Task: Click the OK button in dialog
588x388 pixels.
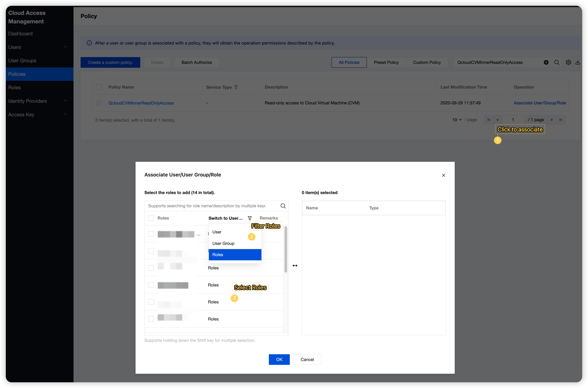Action: point(279,359)
